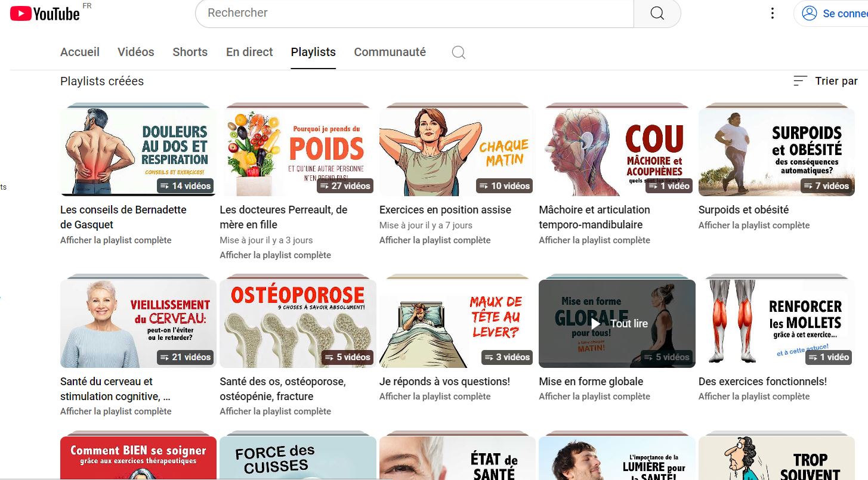The image size is (868, 480).
Task: Open the Comment BIEN se soigner thumbnail
Action: click(138, 459)
